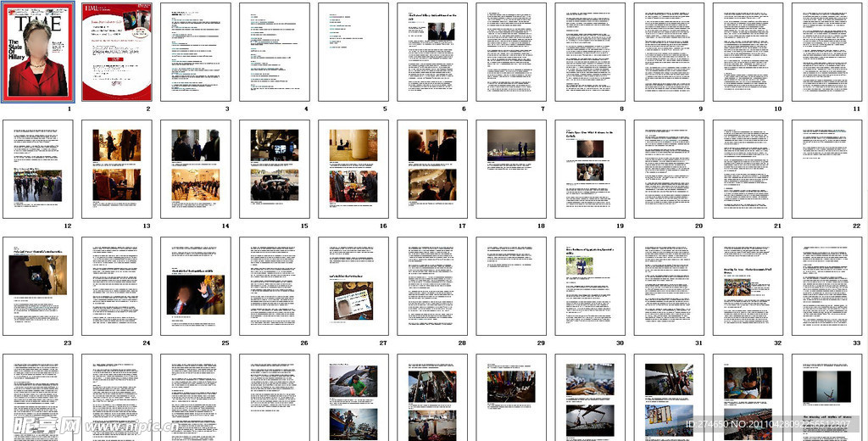Click page number label 6
The height and width of the screenshot is (441, 868).
pyautogui.click(x=464, y=109)
